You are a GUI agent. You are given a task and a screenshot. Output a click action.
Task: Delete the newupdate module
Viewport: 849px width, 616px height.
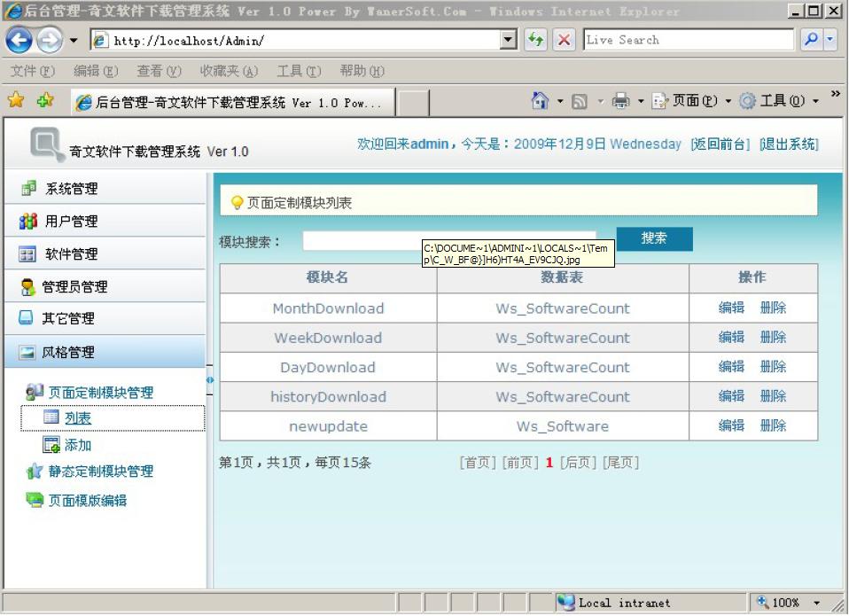(x=773, y=425)
